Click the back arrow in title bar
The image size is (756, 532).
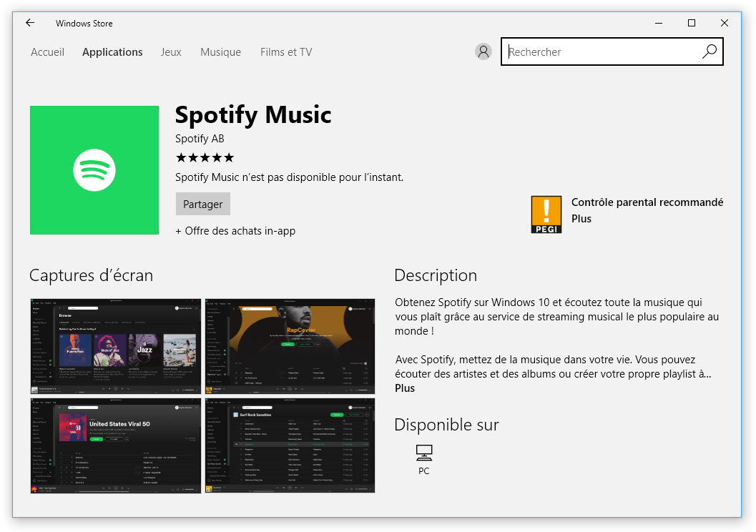pos(30,23)
